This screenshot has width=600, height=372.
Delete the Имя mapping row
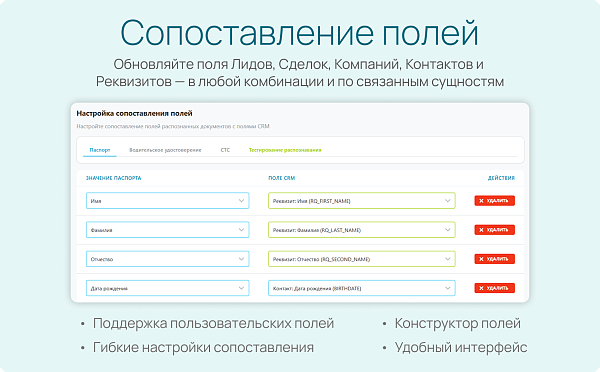tap(494, 201)
